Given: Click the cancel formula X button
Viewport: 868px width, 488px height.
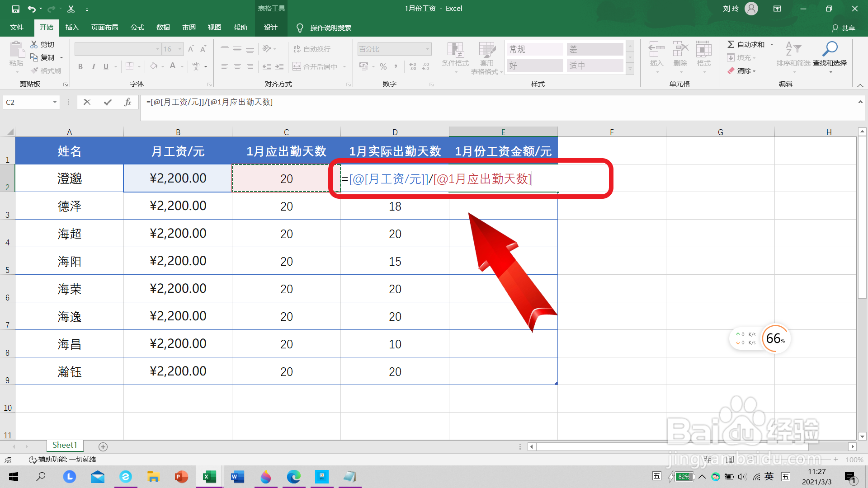Looking at the screenshot, I should tap(87, 102).
